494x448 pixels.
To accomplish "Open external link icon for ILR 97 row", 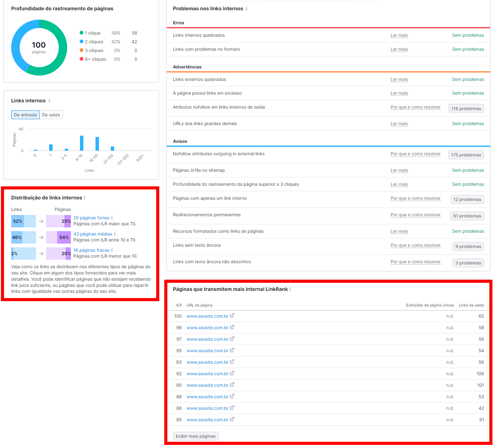I will click(232, 339).
